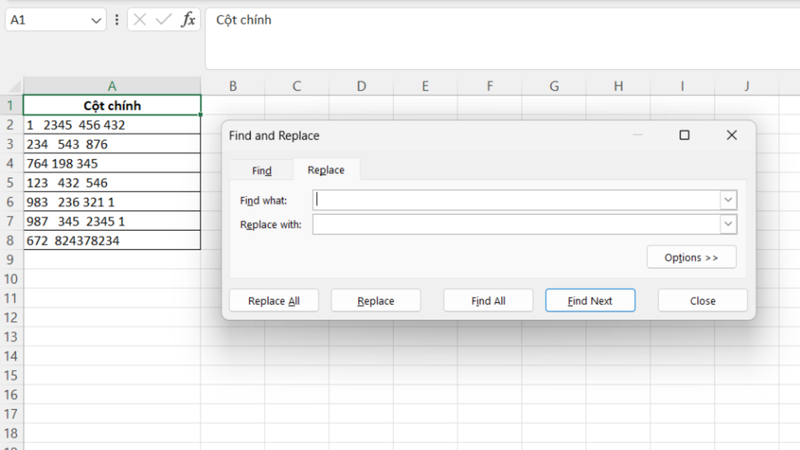Maximize the Find and Replace dialog
800x450 pixels.
click(x=684, y=135)
